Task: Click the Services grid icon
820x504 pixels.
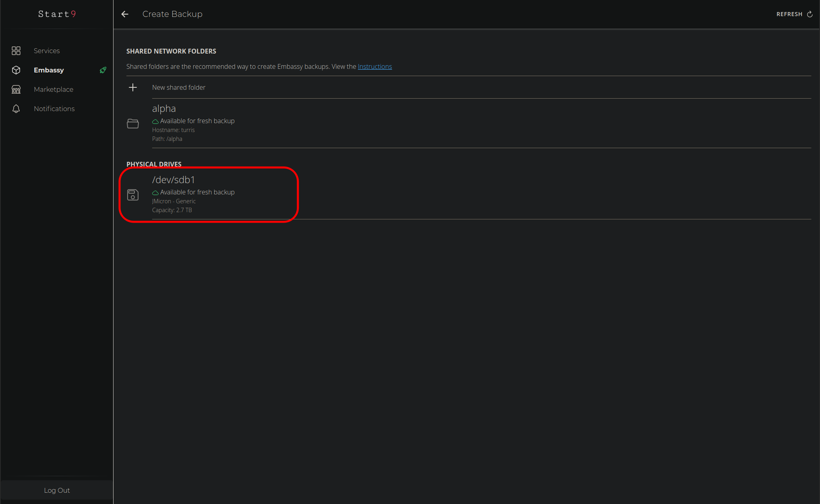Action: [16, 51]
